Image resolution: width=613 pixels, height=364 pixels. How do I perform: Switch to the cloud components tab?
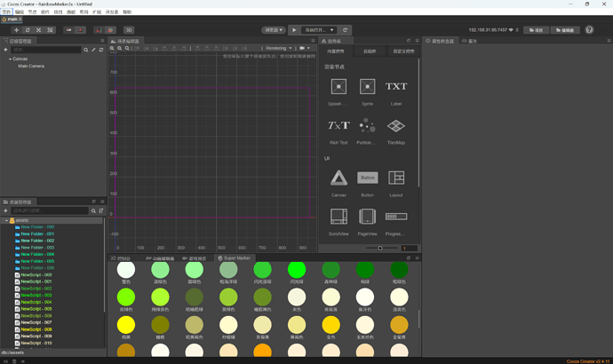click(x=370, y=51)
